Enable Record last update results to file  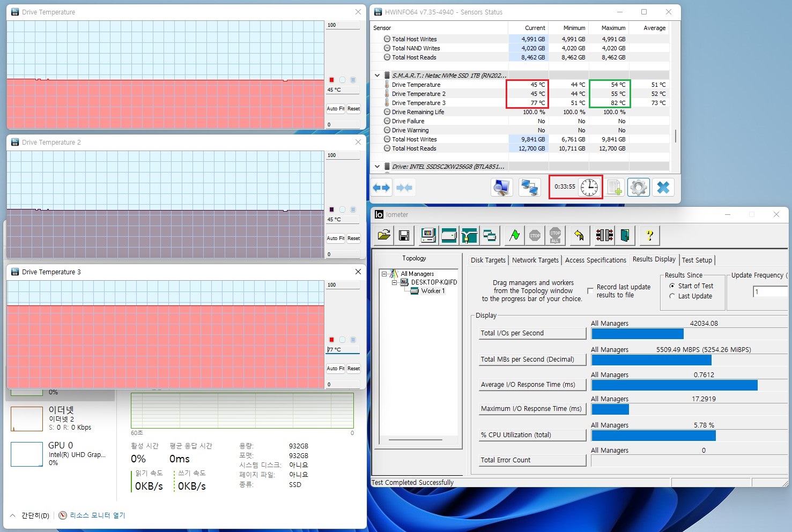(x=590, y=291)
